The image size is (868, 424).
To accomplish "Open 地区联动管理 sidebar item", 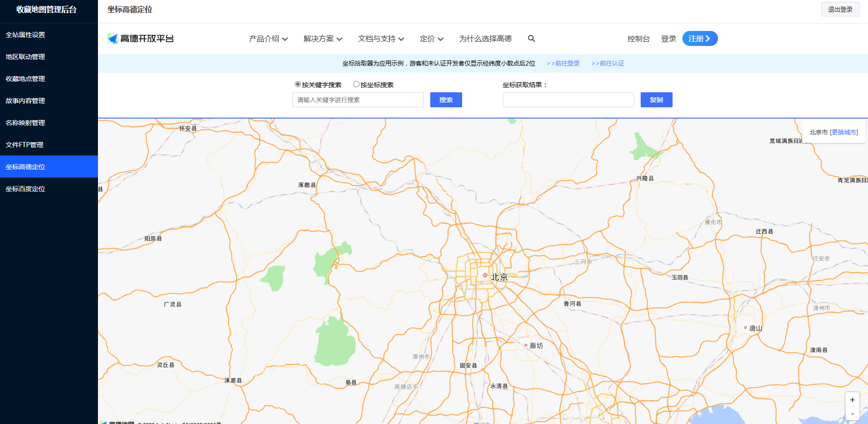I will point(49,57).
